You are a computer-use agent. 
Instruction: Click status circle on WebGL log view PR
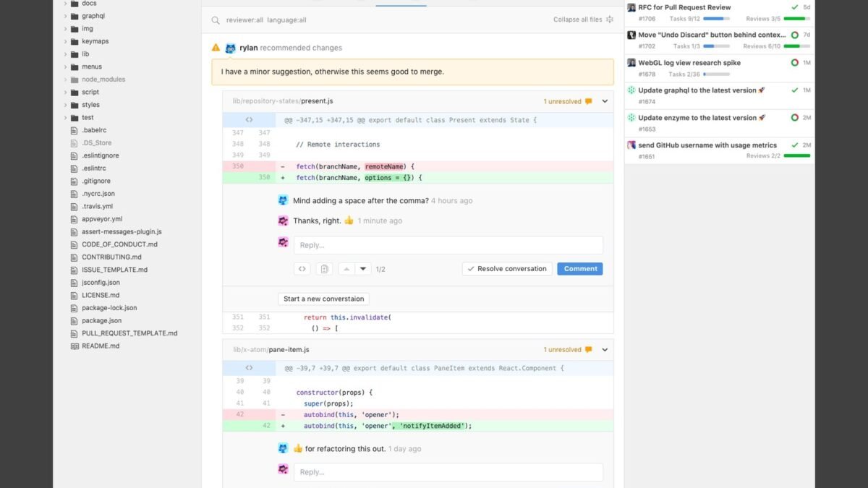pos(795,63)
